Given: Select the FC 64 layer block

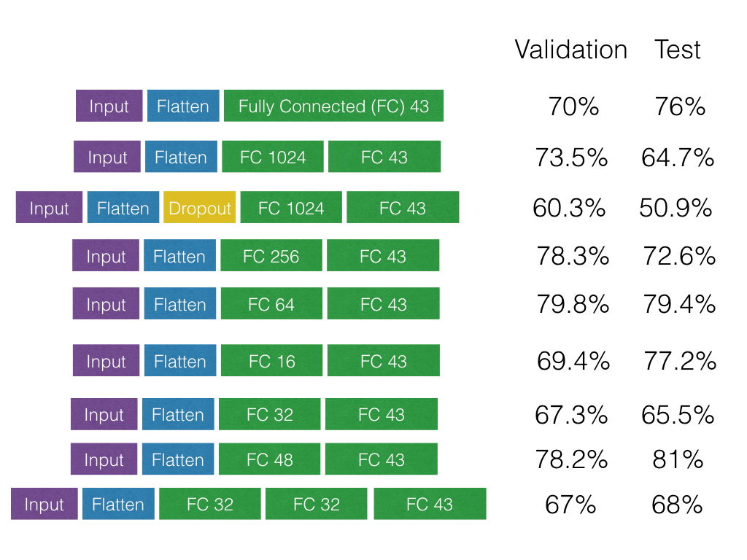Looking at the screenshot, I should click(x=271, y=304).
